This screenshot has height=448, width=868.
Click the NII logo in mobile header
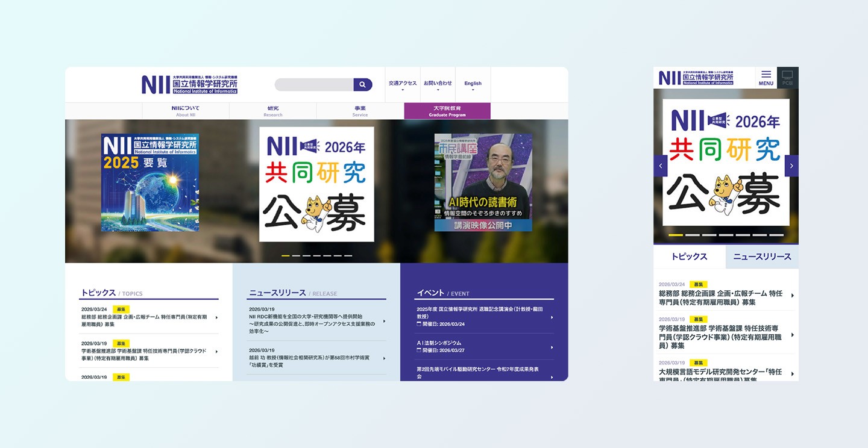[696, 78]
